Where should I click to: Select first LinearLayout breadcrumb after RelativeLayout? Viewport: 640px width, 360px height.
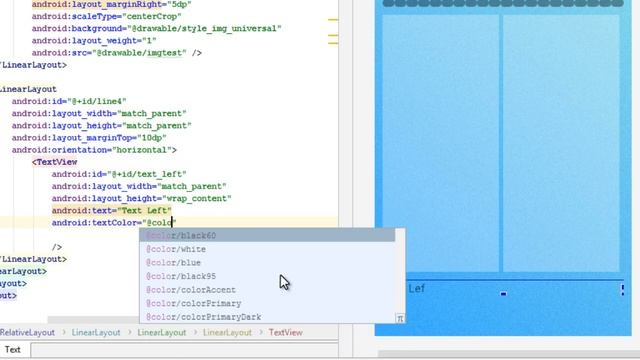coord(96,332)
